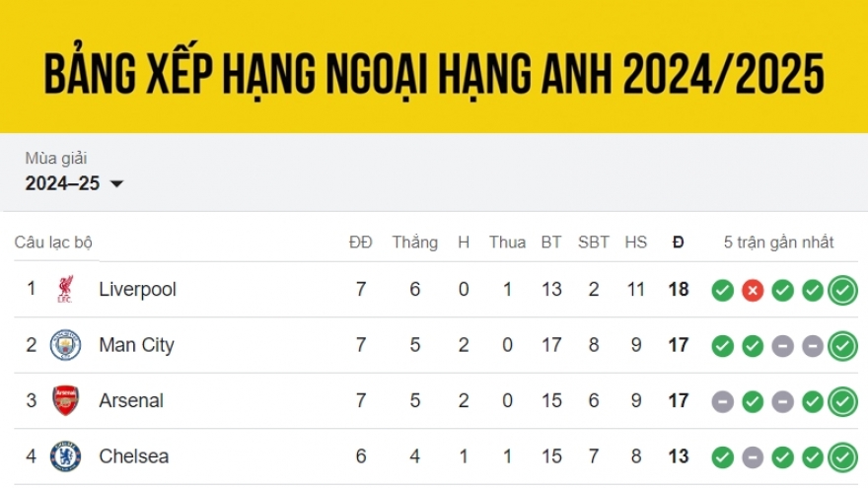Select the Thắng wins column header
The image size is (868, 488).
[414, 243]
